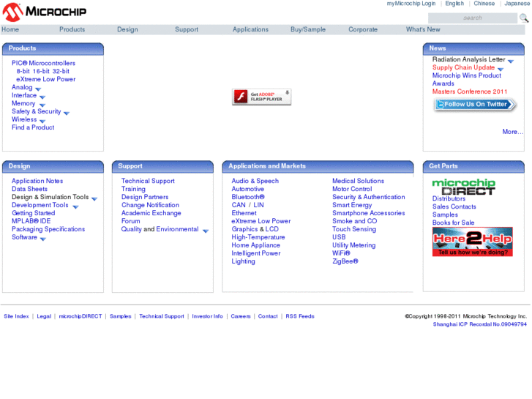Expand the Wireless dropdown arrow
The height and width of the screenshot is (399, 532).
[42, 122]
